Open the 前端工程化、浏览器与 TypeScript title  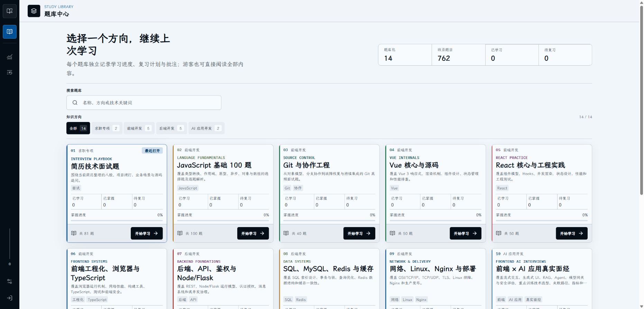coord(105,273)
